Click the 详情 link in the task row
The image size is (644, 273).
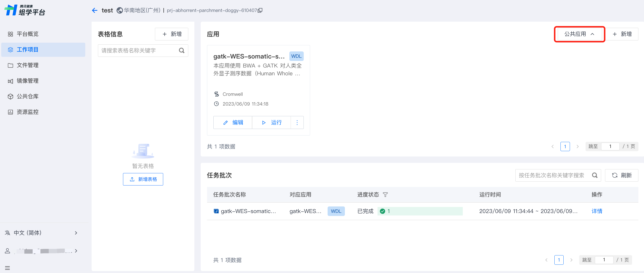coord(597,211)
